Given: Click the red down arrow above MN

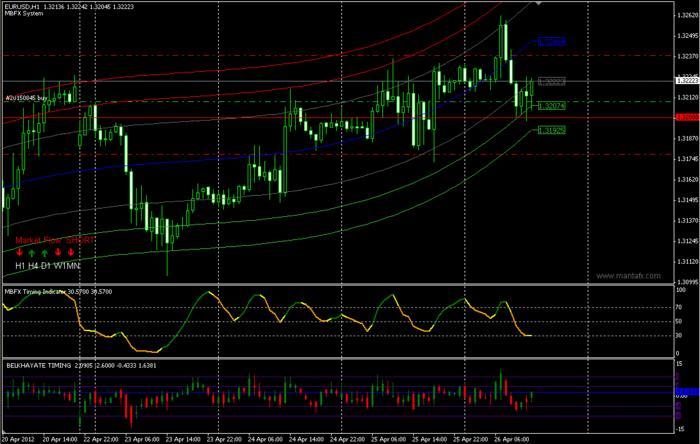Looking at the screenshot, I should (x=71, y=253).
